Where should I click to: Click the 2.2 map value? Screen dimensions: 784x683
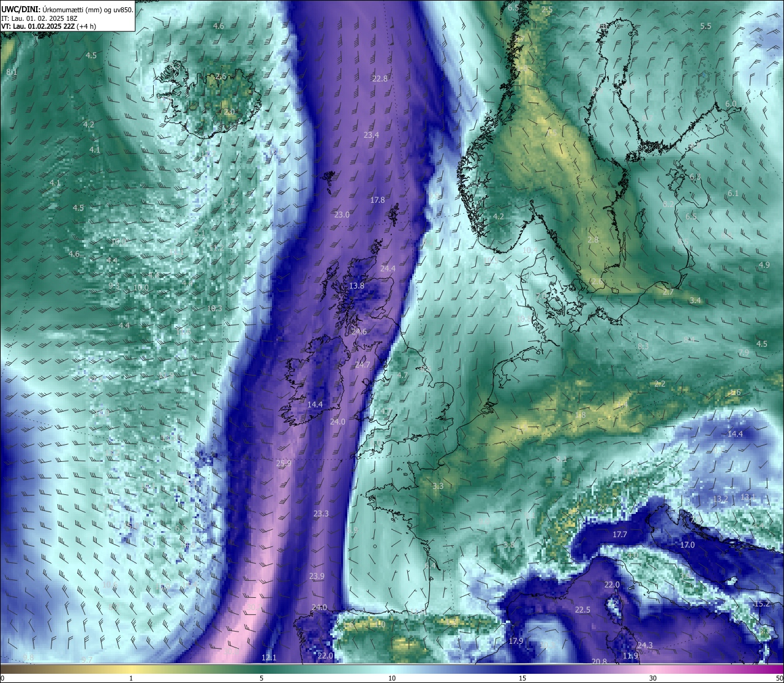coord(660,383)
